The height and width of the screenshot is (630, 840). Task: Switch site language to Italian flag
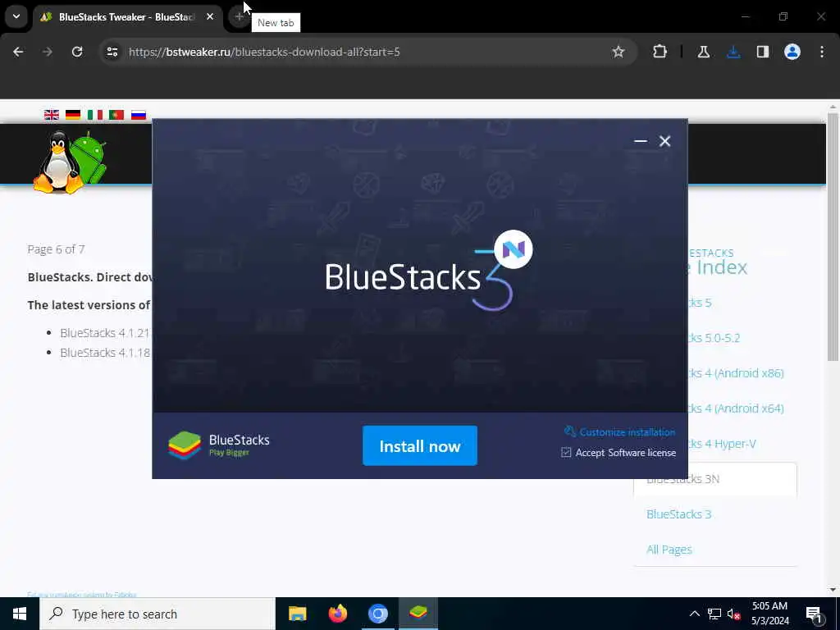tap(95, 115)
